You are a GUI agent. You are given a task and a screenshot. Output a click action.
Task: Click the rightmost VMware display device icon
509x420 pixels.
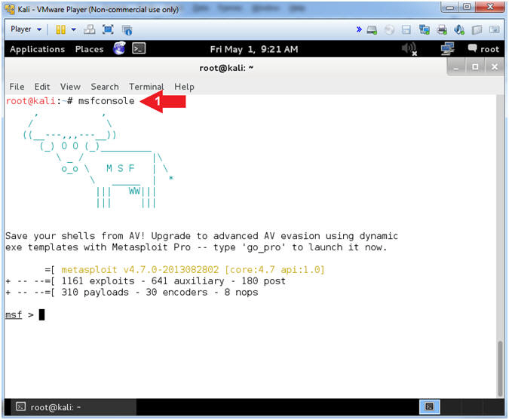pyautogui.click(x=494, y=29)
